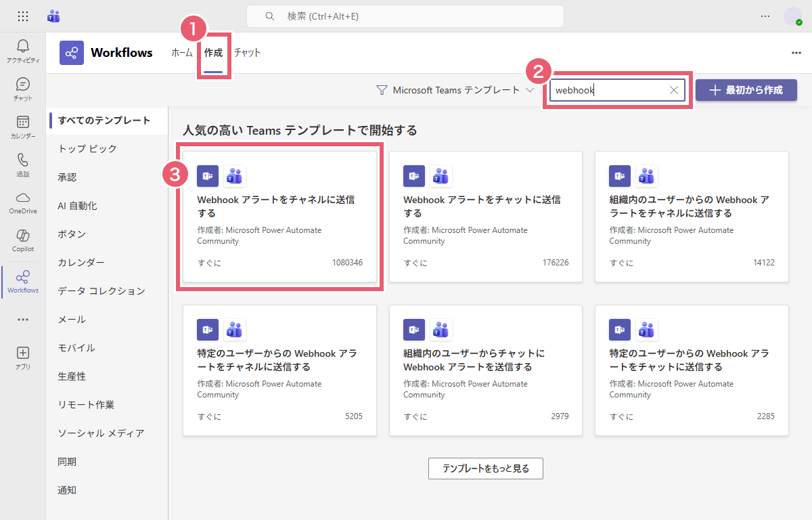
Task: Open the app launcher grid icon
Action: coord(22,16)
